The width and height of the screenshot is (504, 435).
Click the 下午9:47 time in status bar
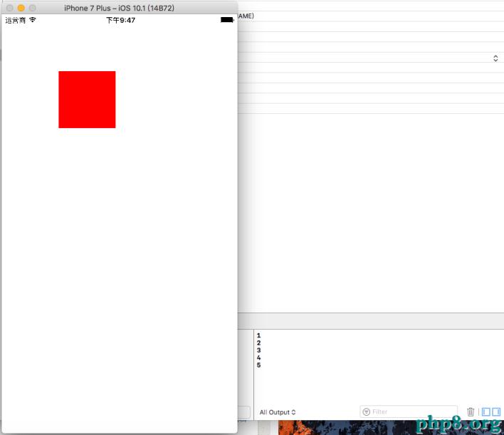(x=120, y=20)
